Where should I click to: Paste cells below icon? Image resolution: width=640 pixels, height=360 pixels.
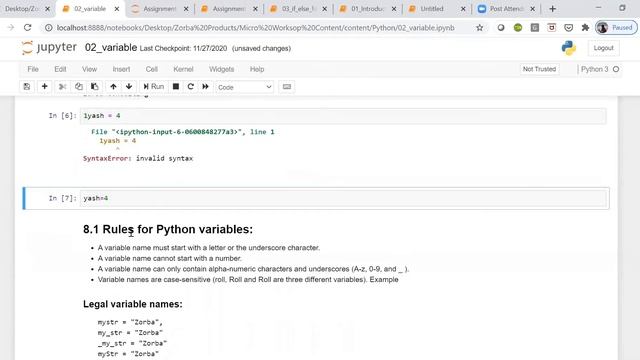tap(95, 87)
